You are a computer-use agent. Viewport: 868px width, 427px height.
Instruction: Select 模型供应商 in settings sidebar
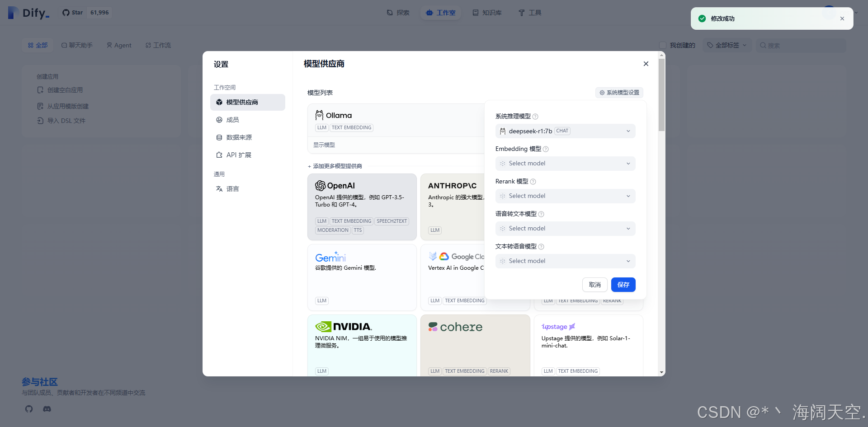[248, 102]
